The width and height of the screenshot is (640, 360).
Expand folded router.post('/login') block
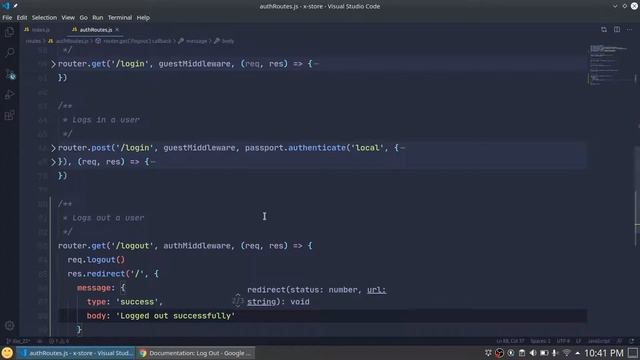[53, 148]
